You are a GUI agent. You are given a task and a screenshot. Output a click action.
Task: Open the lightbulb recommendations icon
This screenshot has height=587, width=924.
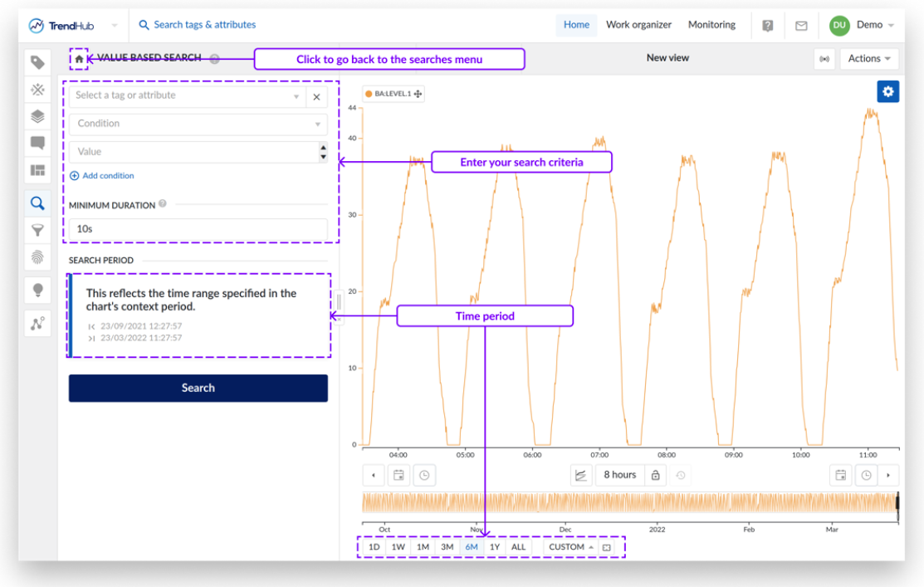[x=37, y=290]
